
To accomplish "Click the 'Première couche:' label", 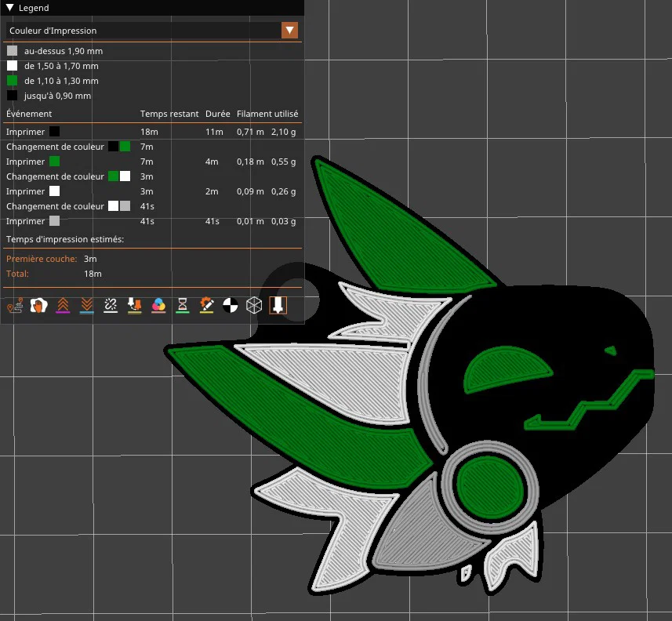I will click(x=42, y=259).
